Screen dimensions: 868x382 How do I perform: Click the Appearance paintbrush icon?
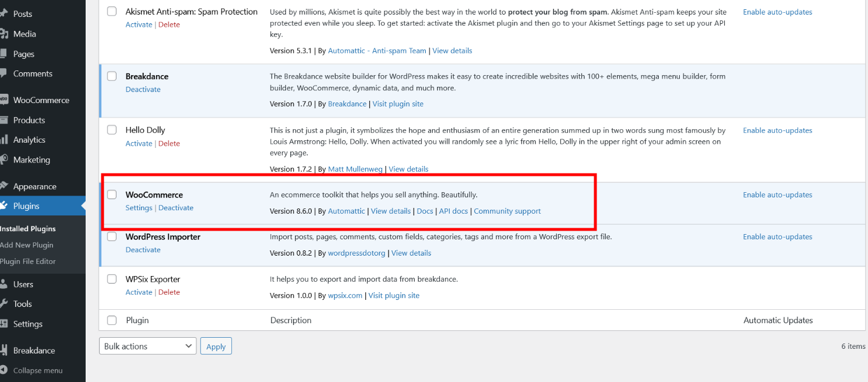[x=3, y=186]
